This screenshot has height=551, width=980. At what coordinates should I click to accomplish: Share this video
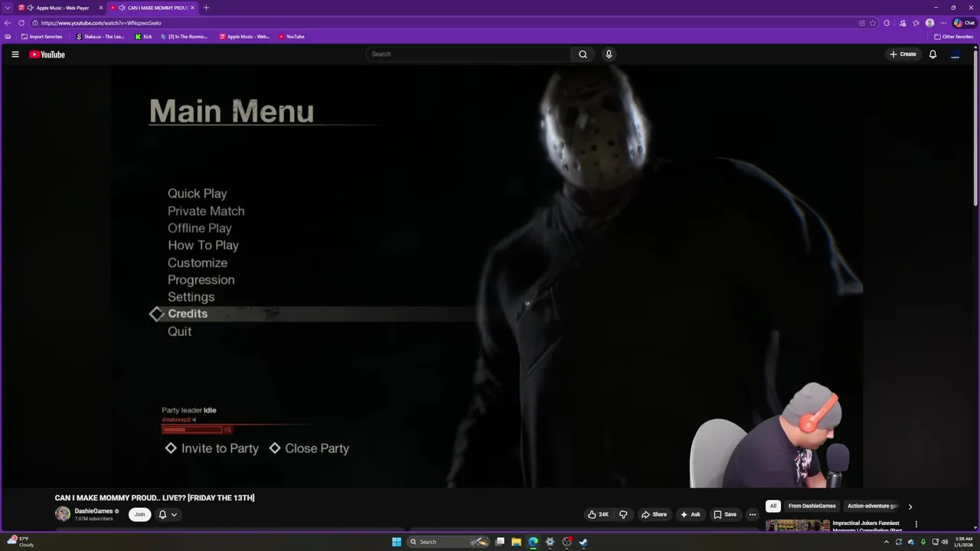click(x=654, y=514)
